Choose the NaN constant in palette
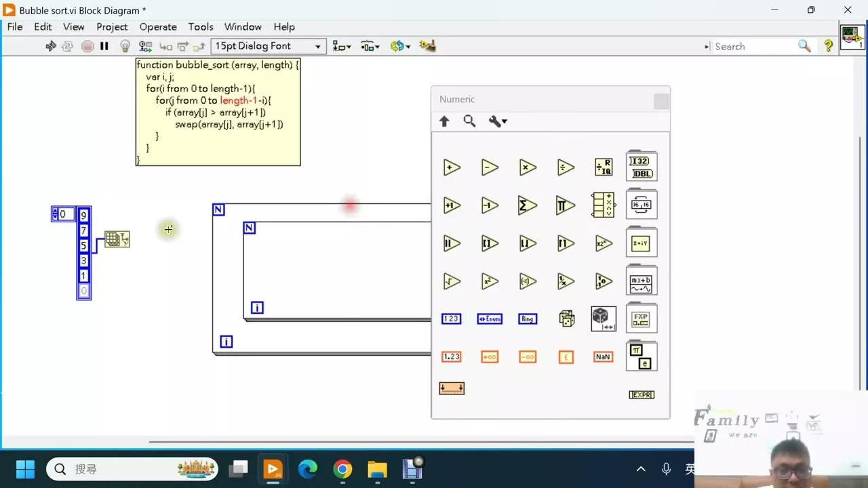Viewport: 868px width, 488px height. tap(603, 357)
